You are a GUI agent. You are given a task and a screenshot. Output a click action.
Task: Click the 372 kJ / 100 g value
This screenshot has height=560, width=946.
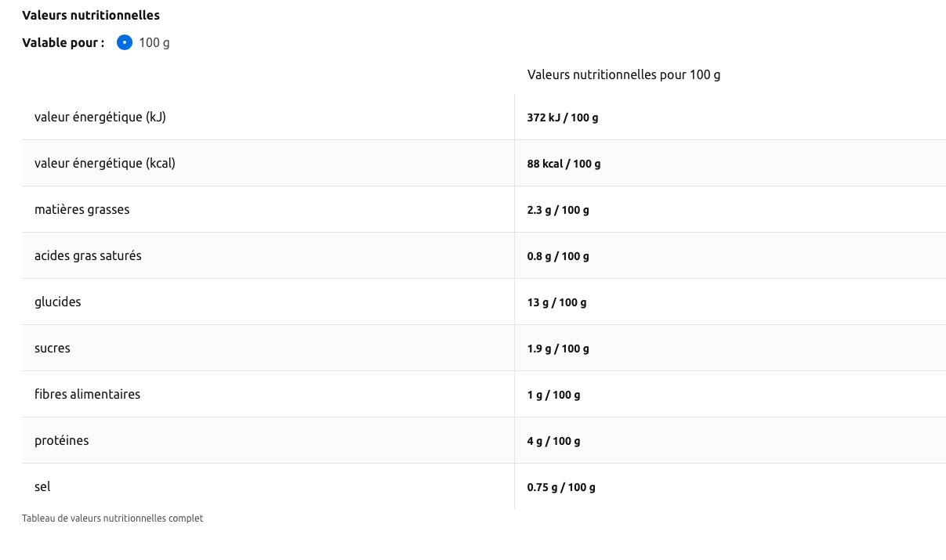coord(562,117)
